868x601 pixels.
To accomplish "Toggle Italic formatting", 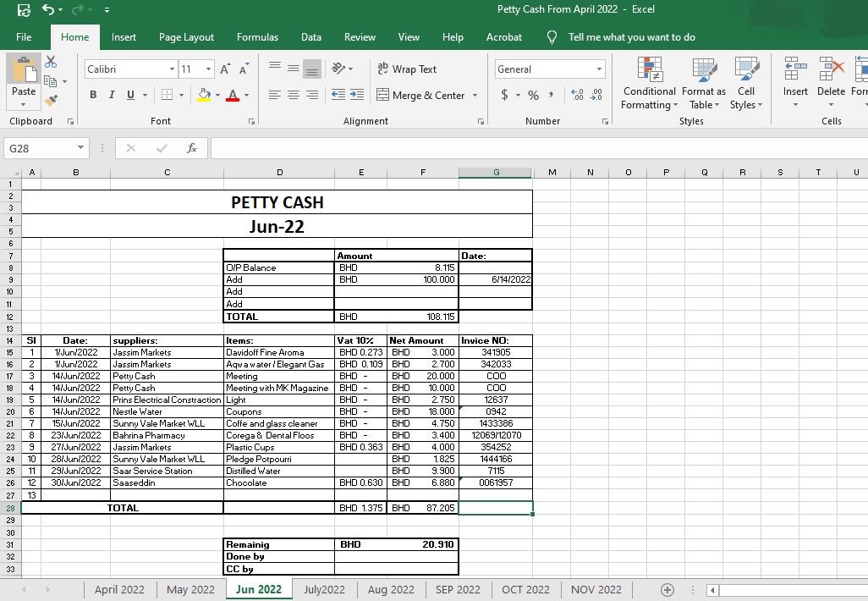I will 112,95.
